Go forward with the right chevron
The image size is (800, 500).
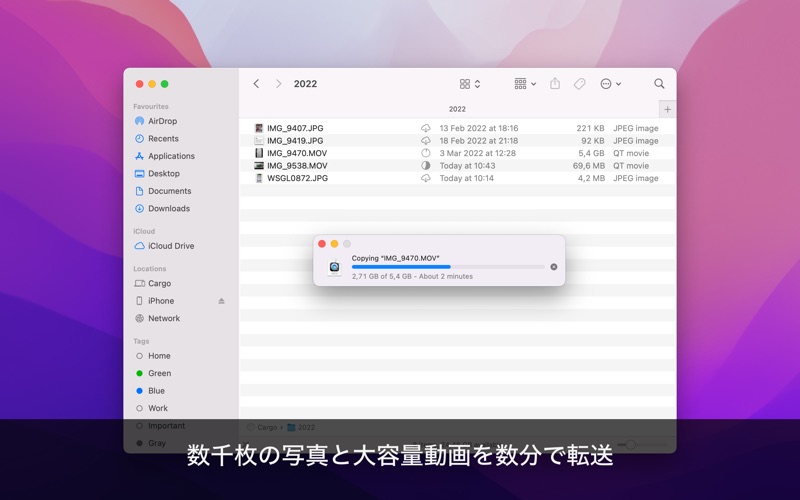click(278, 84)
